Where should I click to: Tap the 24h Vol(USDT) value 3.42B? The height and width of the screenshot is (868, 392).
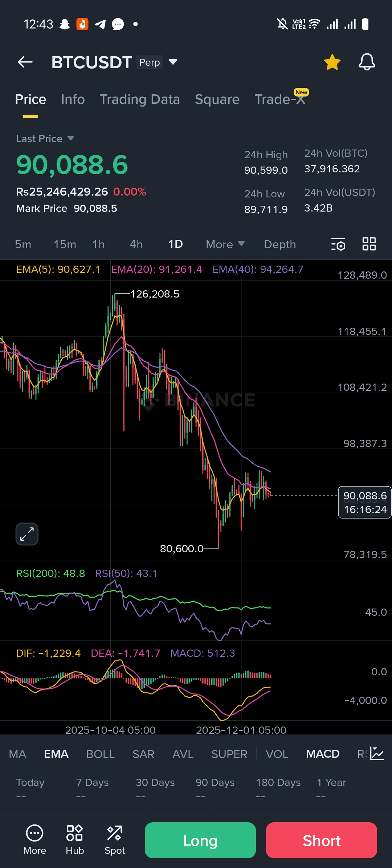[318, 208]
